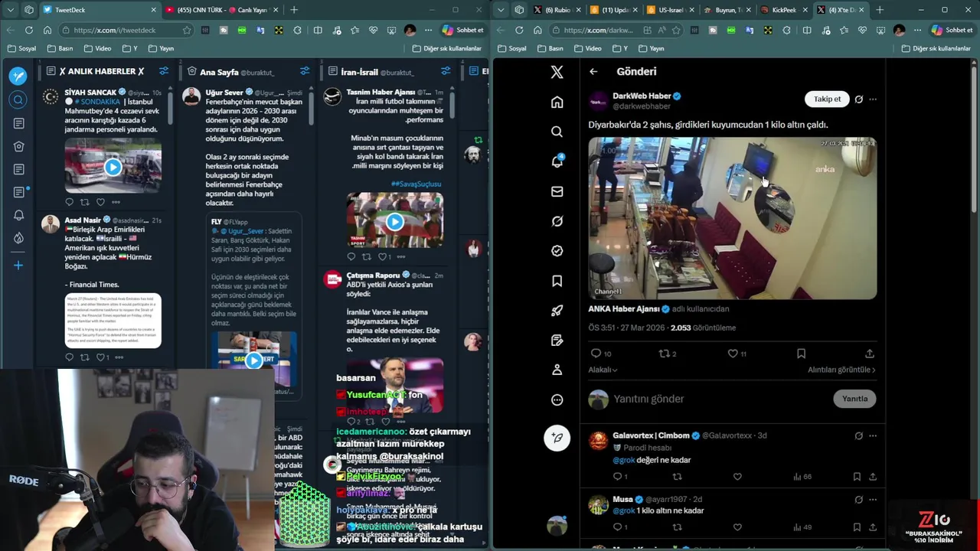The width and height of the screenshot is (980, 551).
Task: Play the Tasnim Haber Ajansı football video
Action: point(394,221)
